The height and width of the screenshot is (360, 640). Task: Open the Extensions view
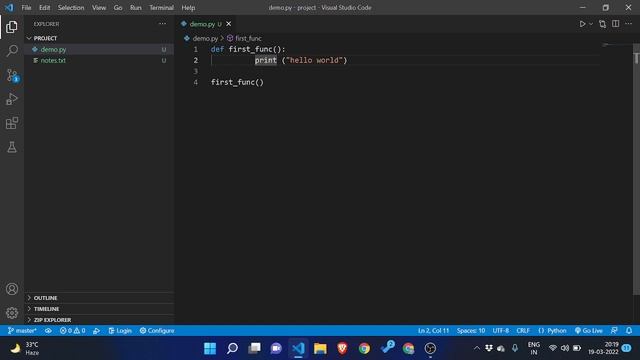tap(12, 123)
